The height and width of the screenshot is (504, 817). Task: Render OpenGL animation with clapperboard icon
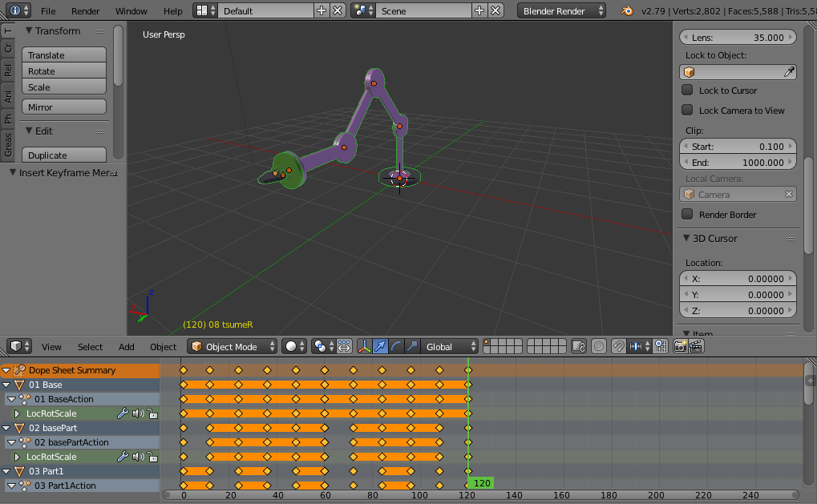click(x=696, y=346)
